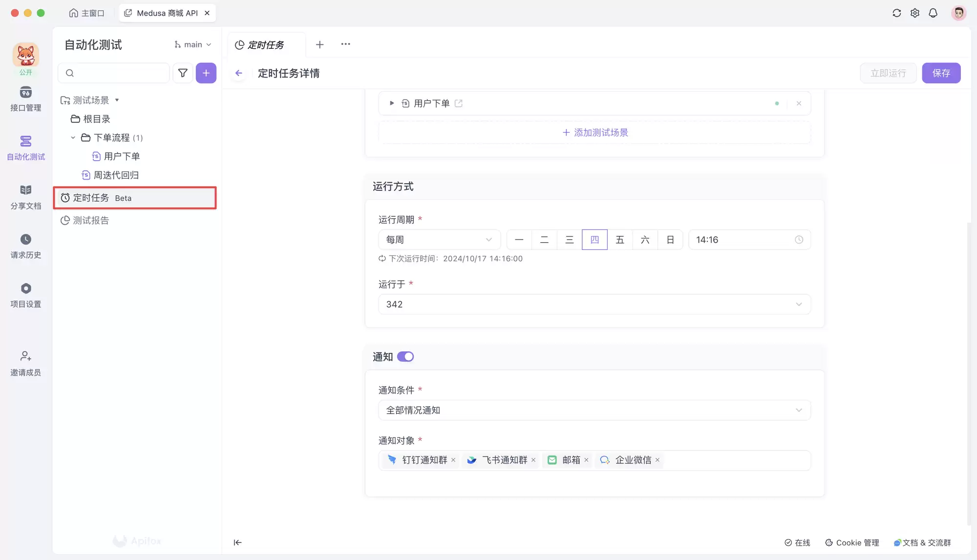977x560 pixels.
Task: Add a new tab with plus
Action: (319, 44)
